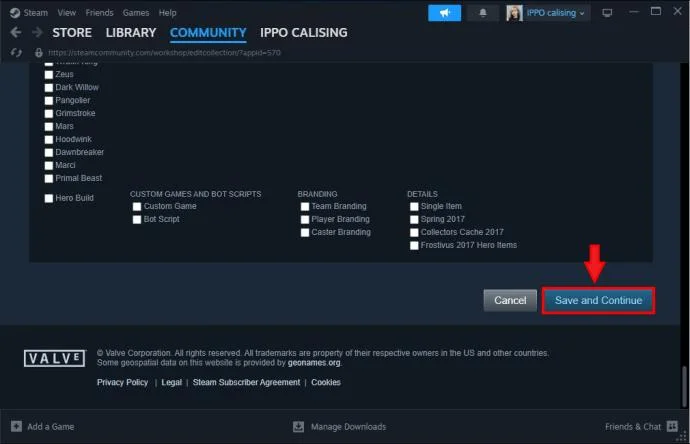Open the Friends & Chat label

[633, 427]
